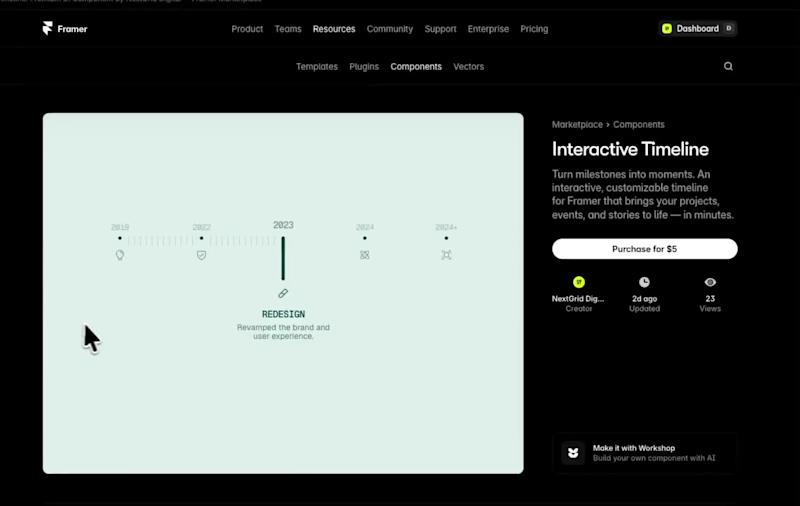This screenshot has height=506, width=800.
Task: Click the D shortcut badge beside Dashboard
Action: click(729, 29)
